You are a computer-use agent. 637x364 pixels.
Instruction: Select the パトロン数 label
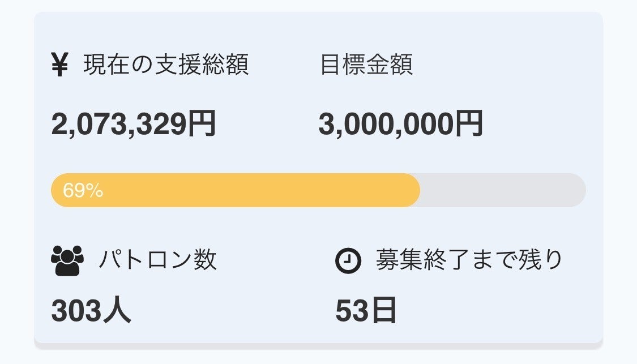point(157,260)
